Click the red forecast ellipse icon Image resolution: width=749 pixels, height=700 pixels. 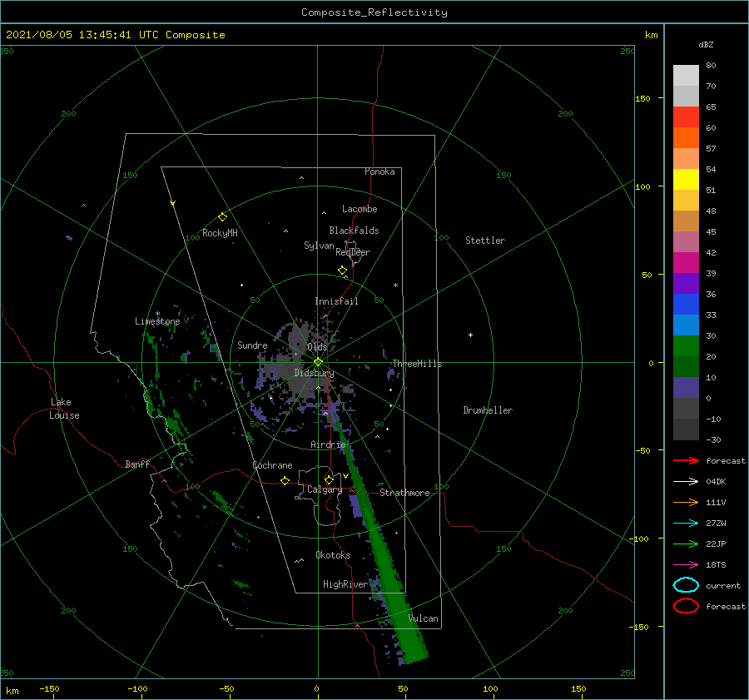(x=686, y=606)
